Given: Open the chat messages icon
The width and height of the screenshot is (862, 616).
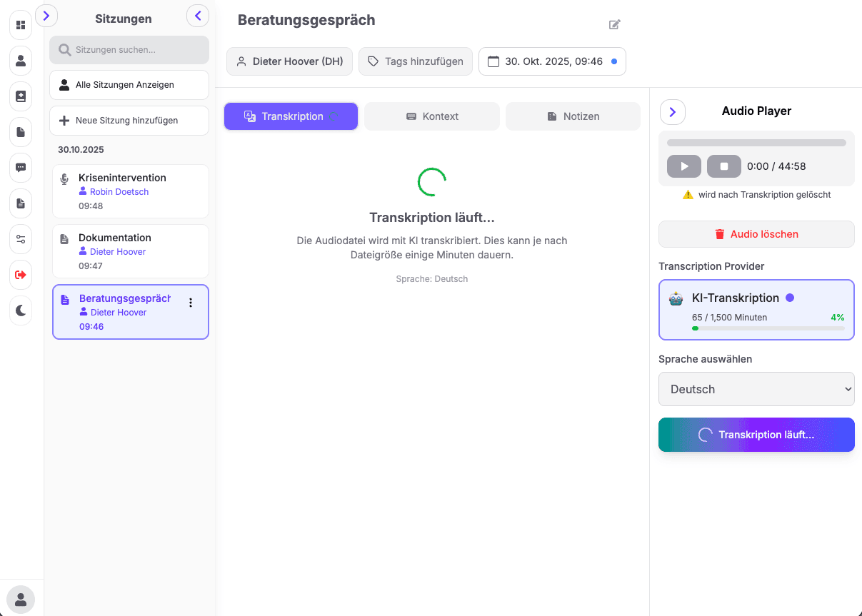Looking at the screenshot, I should tap(21, 168).
